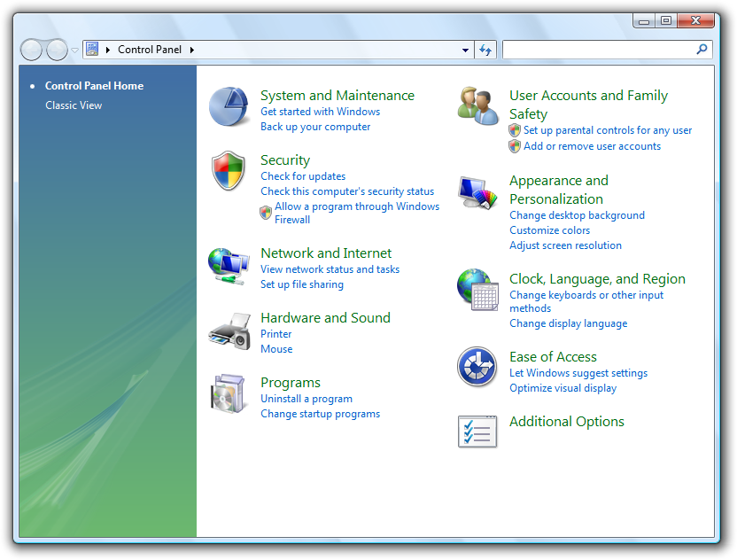Open the Programs software box icon
Image resolution: width=737 pixels, height=560 pixels.
click(x=229, y=394)
